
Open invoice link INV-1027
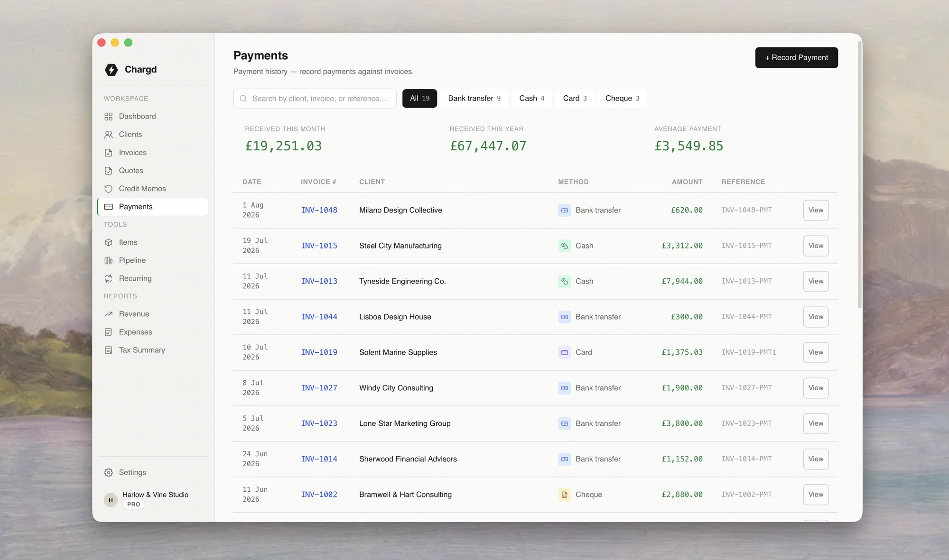[x=319, y=388]
